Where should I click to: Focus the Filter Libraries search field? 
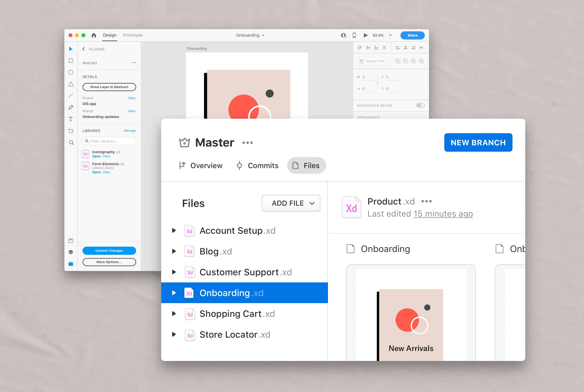(109, 141)
